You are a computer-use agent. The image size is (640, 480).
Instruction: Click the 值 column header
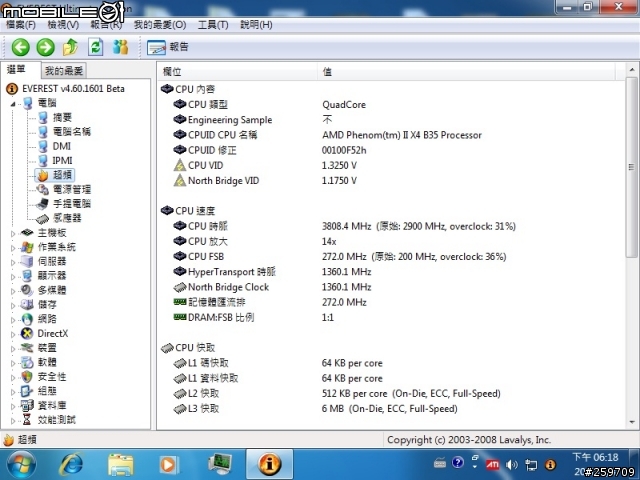click(x=467, y=72)
